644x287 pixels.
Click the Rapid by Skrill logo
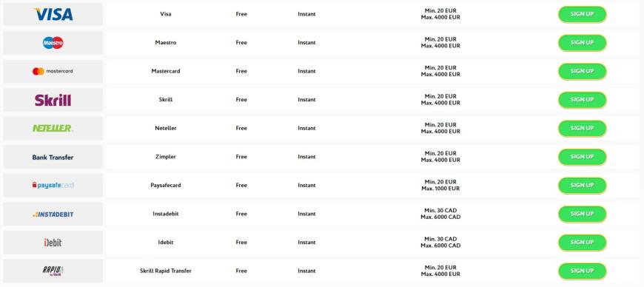click(53, 271)
